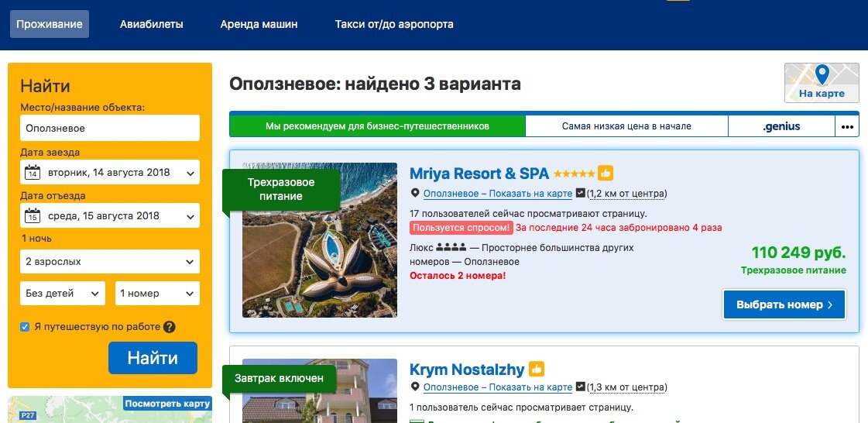Click Осталось 2 номера! red text
Image resolution: width=868 pixels, height=423 pixels.
click(x=458, y=275)
